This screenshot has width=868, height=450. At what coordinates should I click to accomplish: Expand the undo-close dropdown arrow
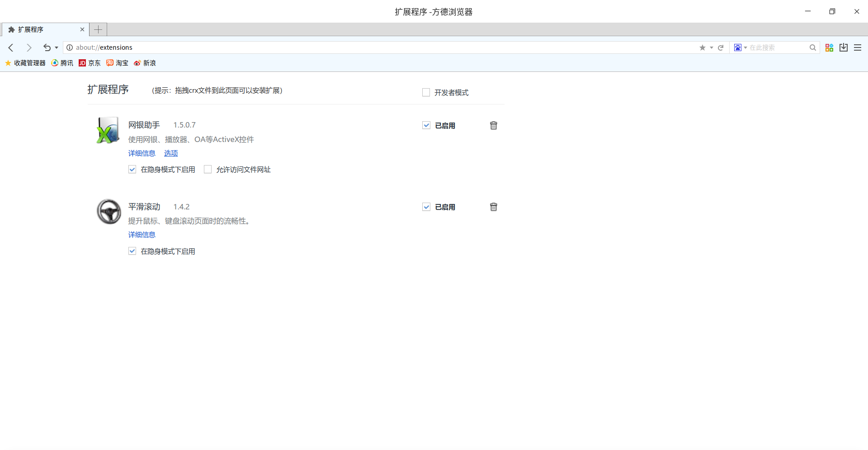[x=57, y=47]
